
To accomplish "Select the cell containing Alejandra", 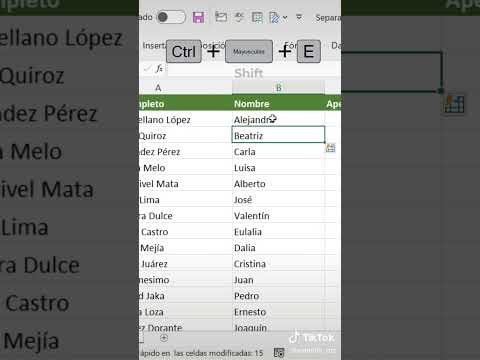I will [278, 119].
